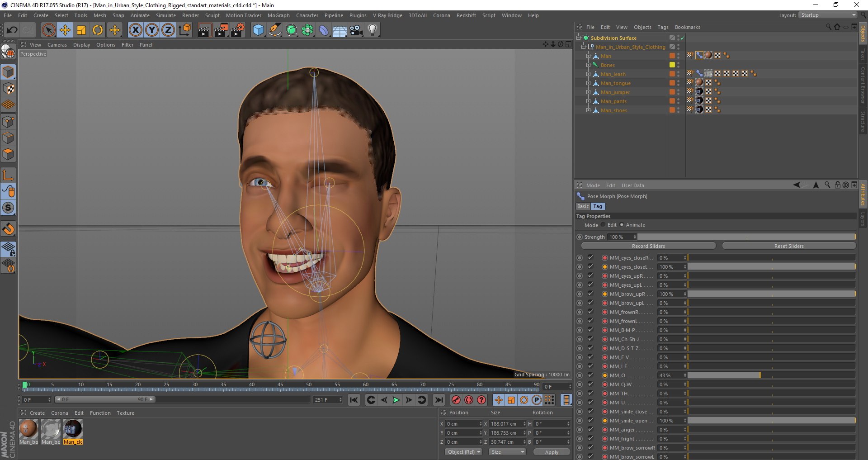The image size is (868, 460).
Task: Activate the Scale tool
Action: coord(81,30)
